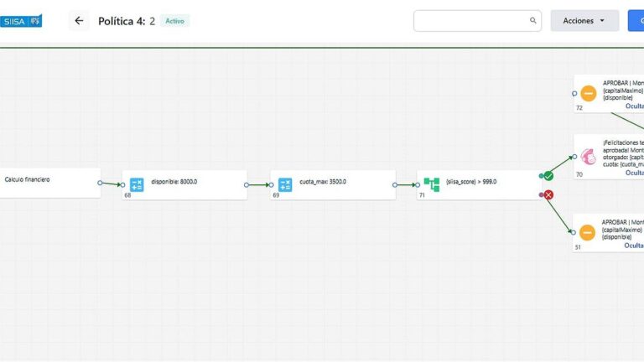Click the blue button right of Acciones
The image size is (644, 362).
tap(636, 21)
